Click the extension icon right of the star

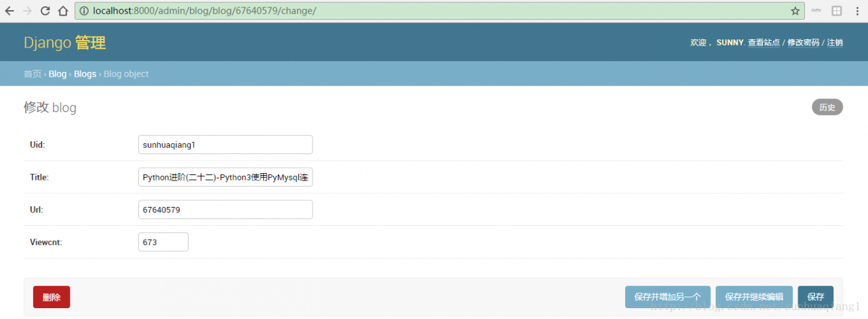[816, 11]
